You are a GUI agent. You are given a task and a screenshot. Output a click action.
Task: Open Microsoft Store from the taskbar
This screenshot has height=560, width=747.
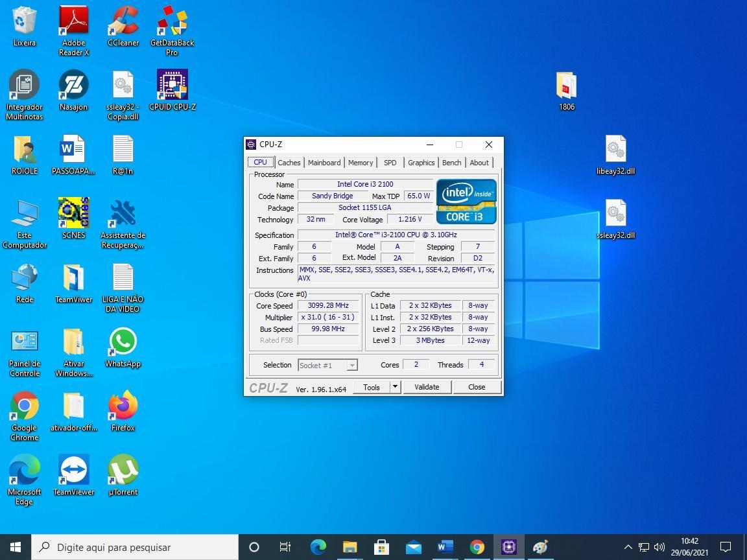click(381, 547)
